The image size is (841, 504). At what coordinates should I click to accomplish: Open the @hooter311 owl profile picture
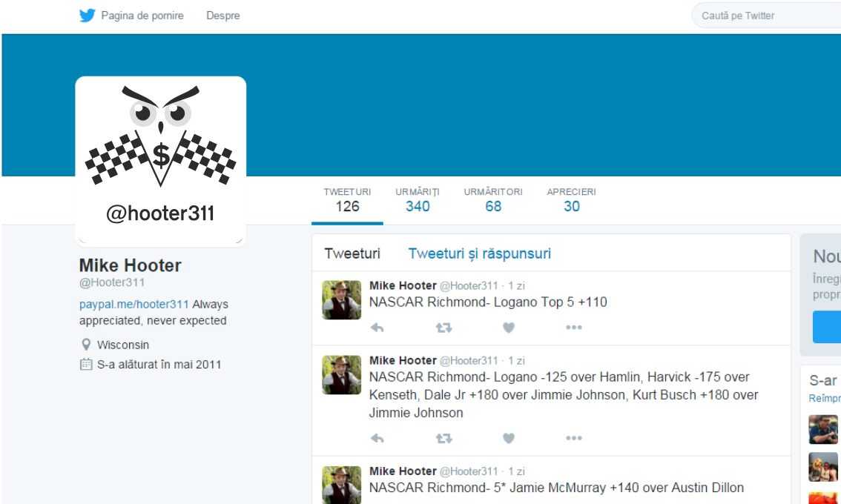[x=161, y=162]
